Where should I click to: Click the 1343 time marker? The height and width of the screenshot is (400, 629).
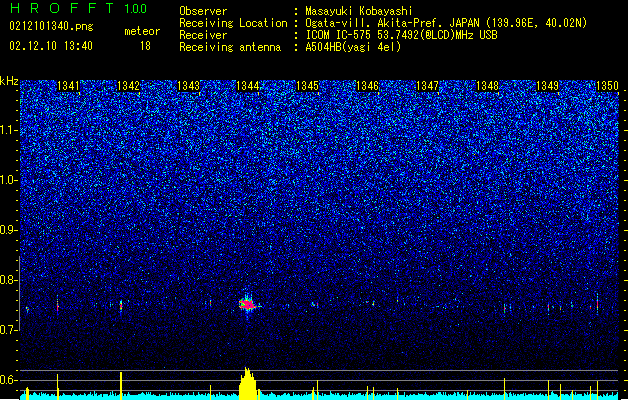(x=188, y=86)
